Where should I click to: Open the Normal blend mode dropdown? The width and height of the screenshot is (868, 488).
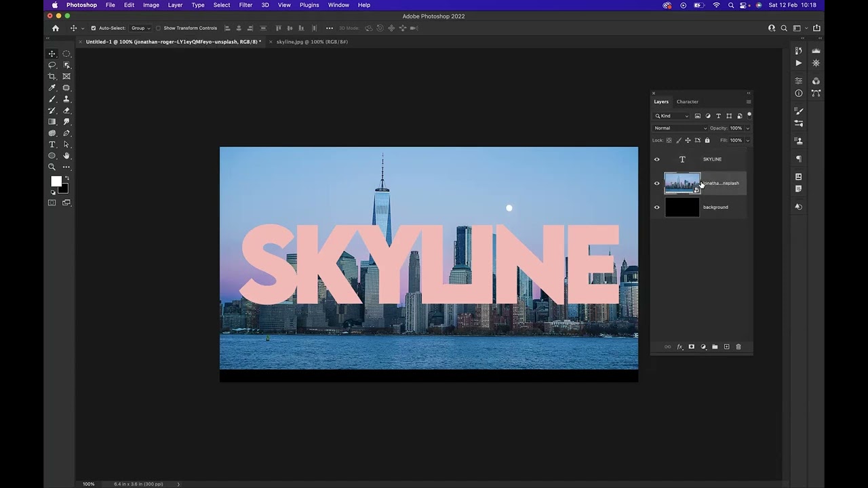click(680, 128)
